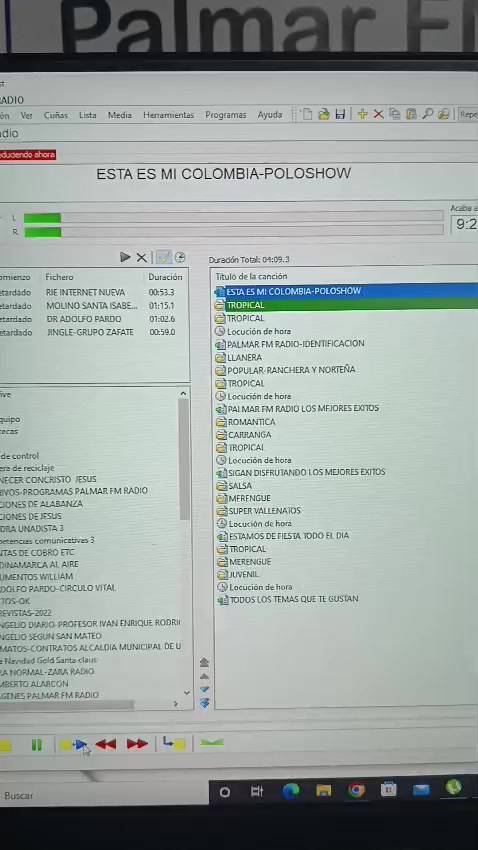Save playlist using the floppy disk icon

pyautogui.click(x=340, y=114)
